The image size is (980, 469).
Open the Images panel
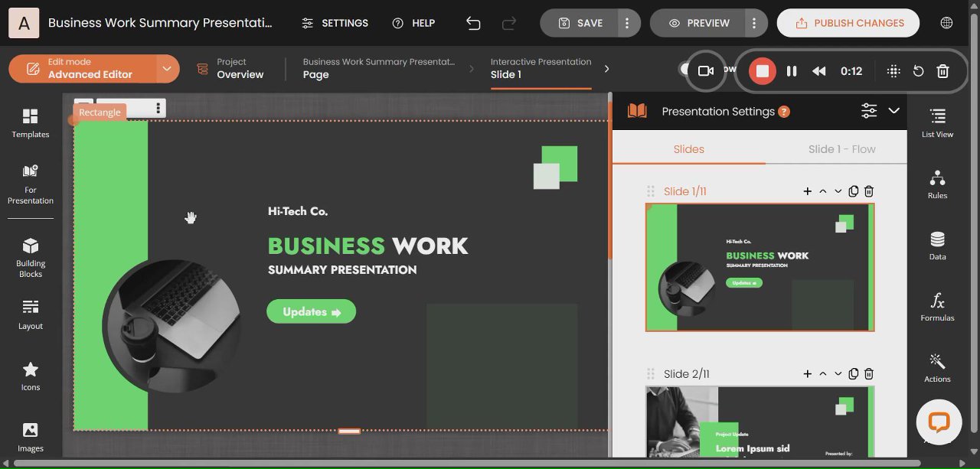coord(31,438)
